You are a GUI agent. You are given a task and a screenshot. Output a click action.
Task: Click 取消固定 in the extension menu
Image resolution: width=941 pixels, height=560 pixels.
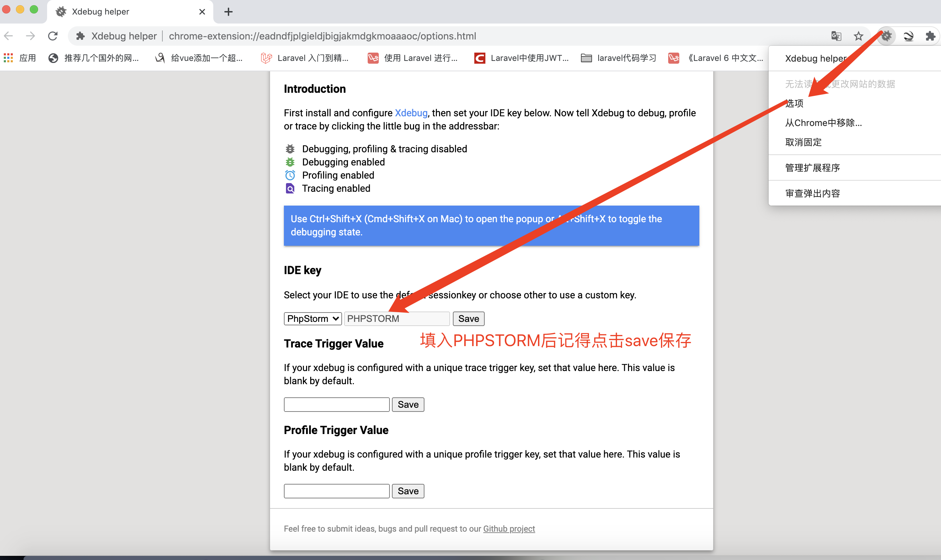click(x=803, y=142)
